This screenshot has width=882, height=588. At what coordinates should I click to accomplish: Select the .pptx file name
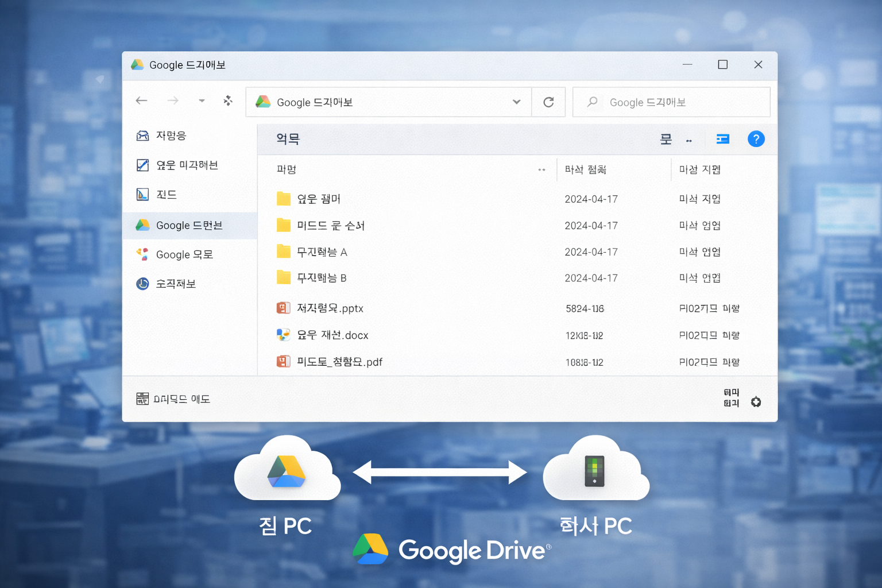coord(330,308)
